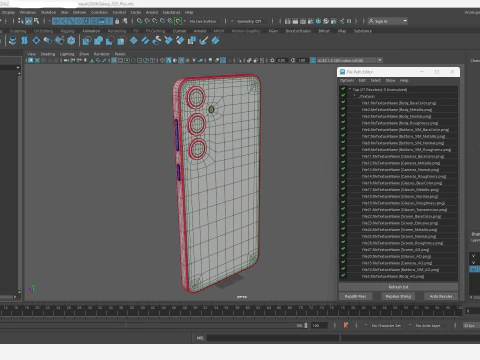Click the Auto Resolve button
The height and width of the screenshot is (360, 480).
pyautogui.click(x=441, y=296)
